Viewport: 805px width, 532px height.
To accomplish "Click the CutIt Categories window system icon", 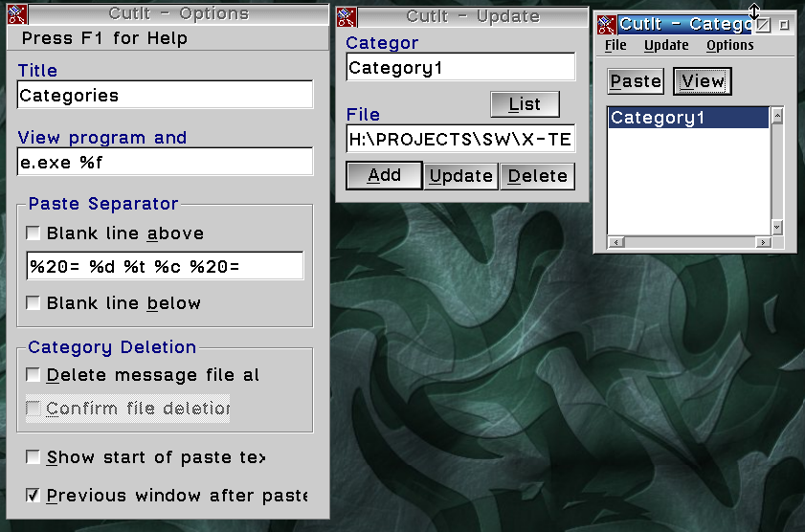I will click(x=606, y=25).
